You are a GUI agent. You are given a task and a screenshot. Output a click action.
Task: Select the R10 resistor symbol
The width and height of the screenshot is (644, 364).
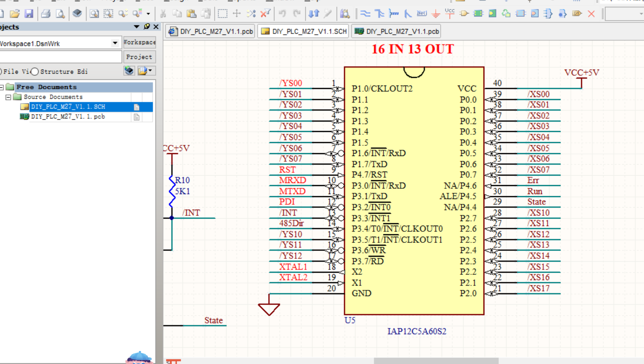(x=172, y=191)
